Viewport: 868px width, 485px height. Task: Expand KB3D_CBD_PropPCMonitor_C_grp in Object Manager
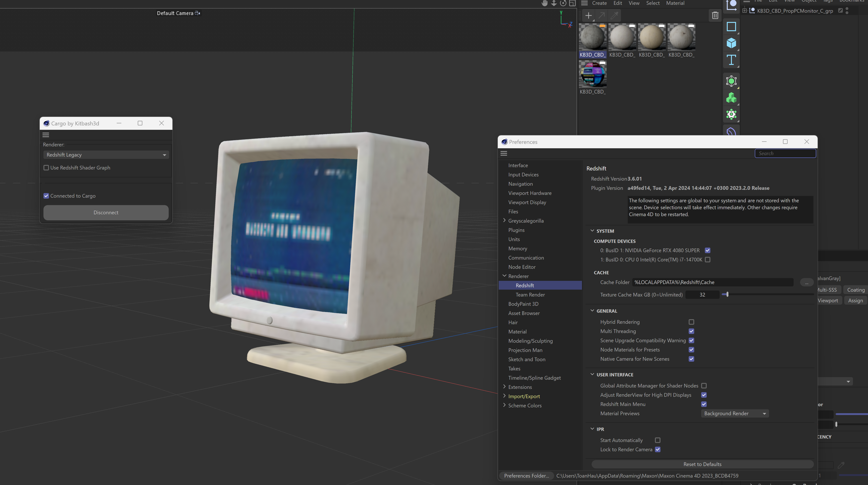(745, 11)
